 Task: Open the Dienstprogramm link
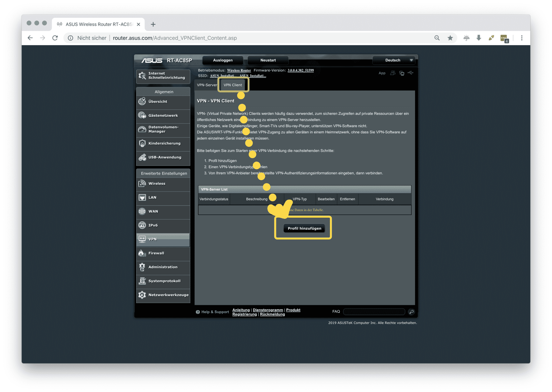coord(268,310)
